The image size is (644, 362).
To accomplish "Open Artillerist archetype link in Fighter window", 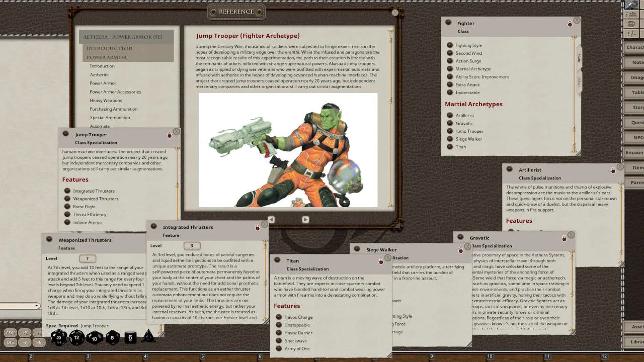I will [x=450, y=115].
